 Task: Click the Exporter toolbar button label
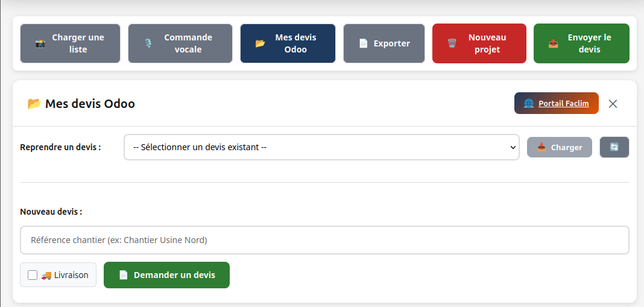[391, 43]
